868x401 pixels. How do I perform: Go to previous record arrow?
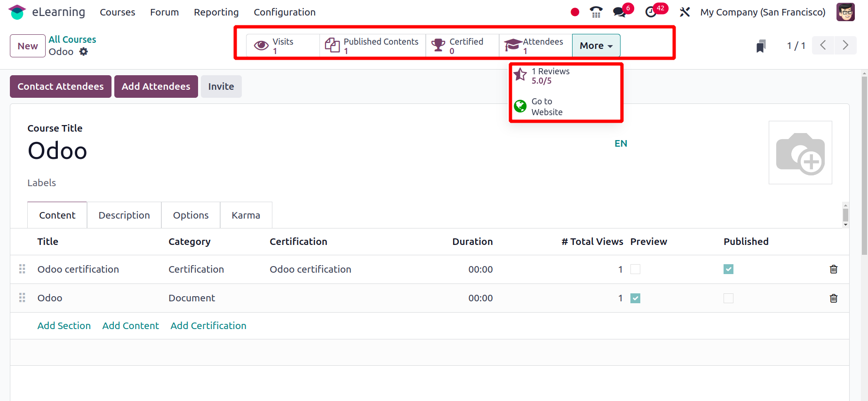pos(823,45)
